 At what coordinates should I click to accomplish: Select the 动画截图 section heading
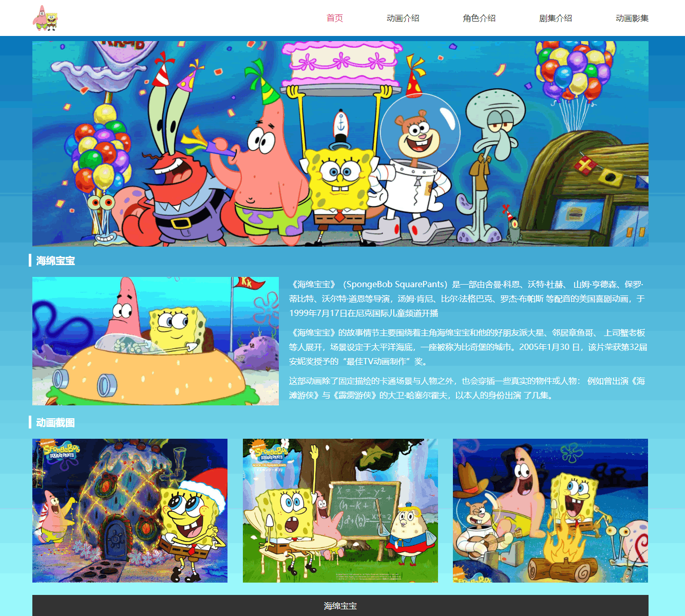pos(55,422)
